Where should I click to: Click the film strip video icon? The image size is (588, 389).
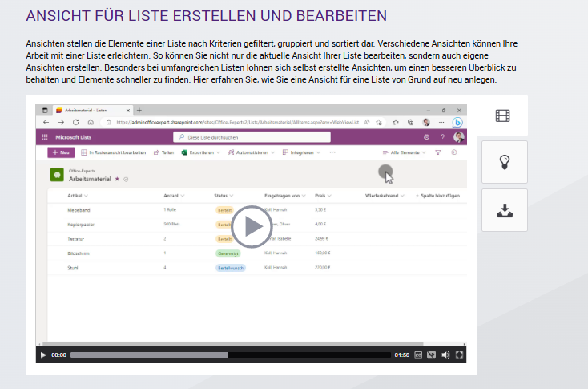(x=502, y=115)
